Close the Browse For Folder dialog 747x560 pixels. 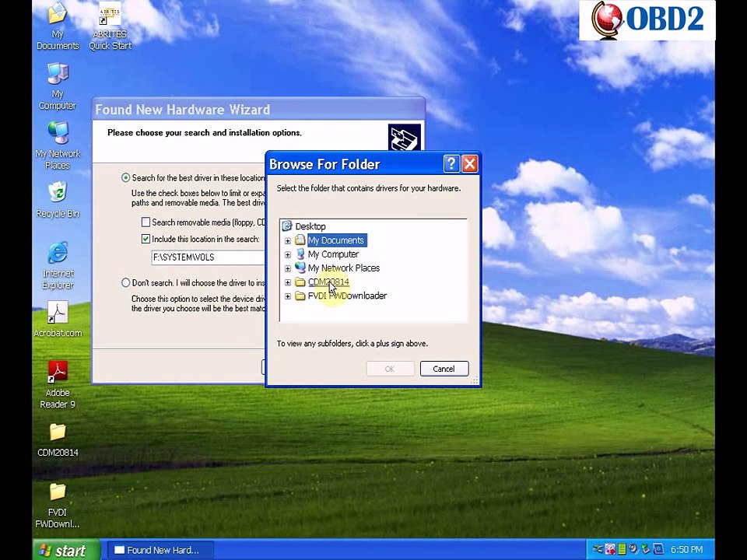[x=469, y=164]
